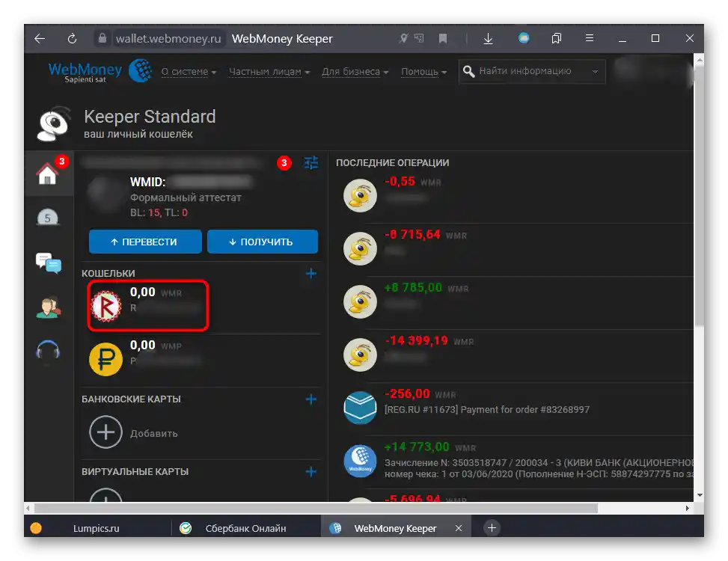Screen dimensions: 728x561
Task: Click the "ПОЛУЧИТЬ" button
Action: coord(263,242)
